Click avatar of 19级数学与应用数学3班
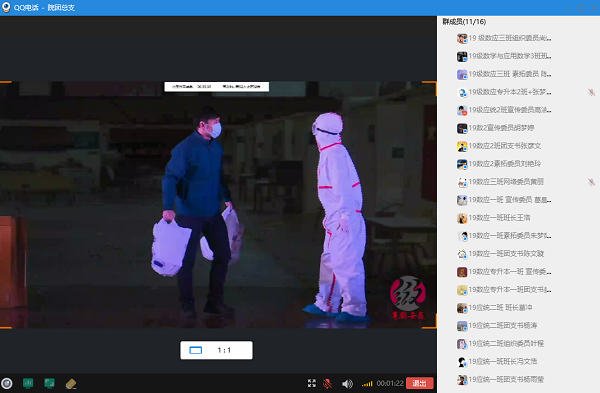The height and width of the screenshot is (393, 600). pos(462,56)
